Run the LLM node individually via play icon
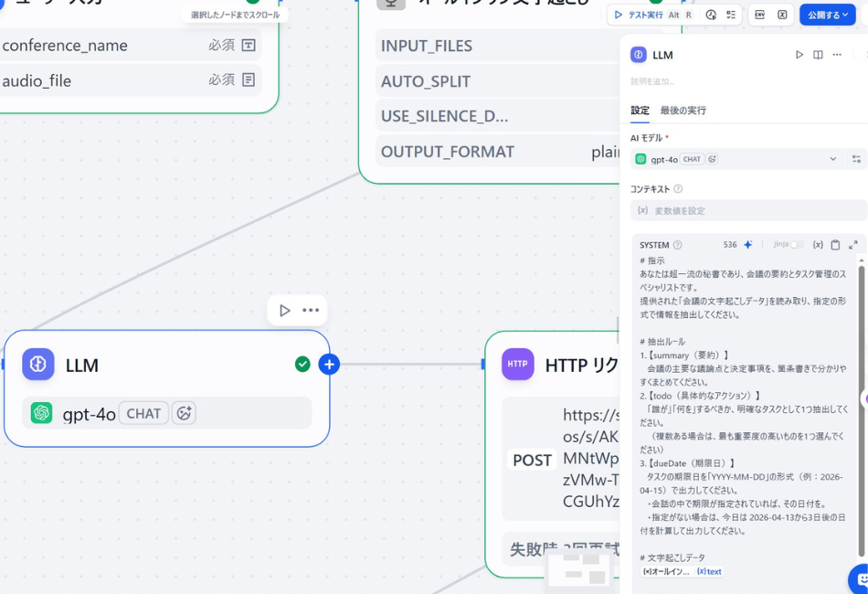Screen dimensions: 868x594 pyautogui.click(x=799, y=54)
